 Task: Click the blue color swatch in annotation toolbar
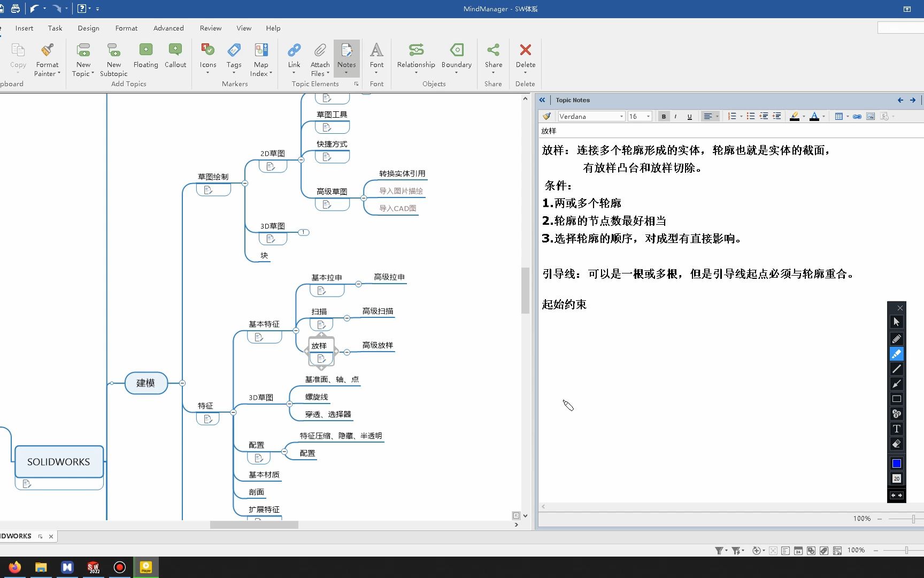[x=897, y=463]
